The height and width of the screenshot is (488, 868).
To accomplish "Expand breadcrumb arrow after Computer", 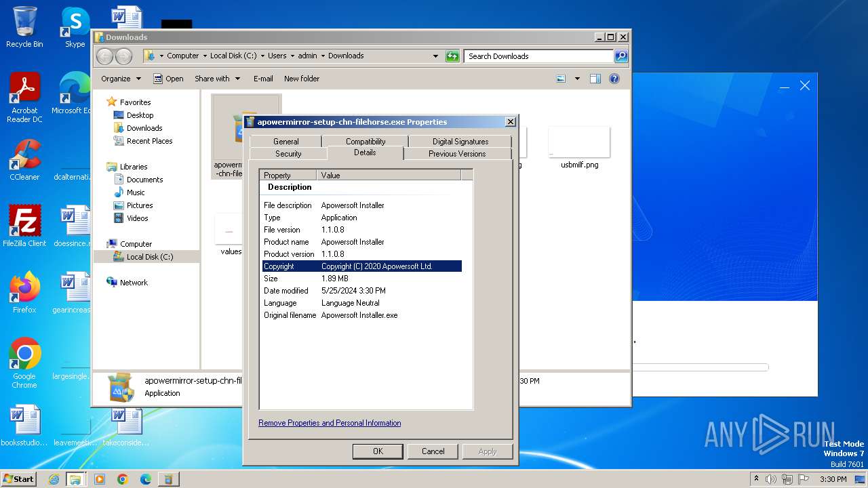I will pos(204,56).
